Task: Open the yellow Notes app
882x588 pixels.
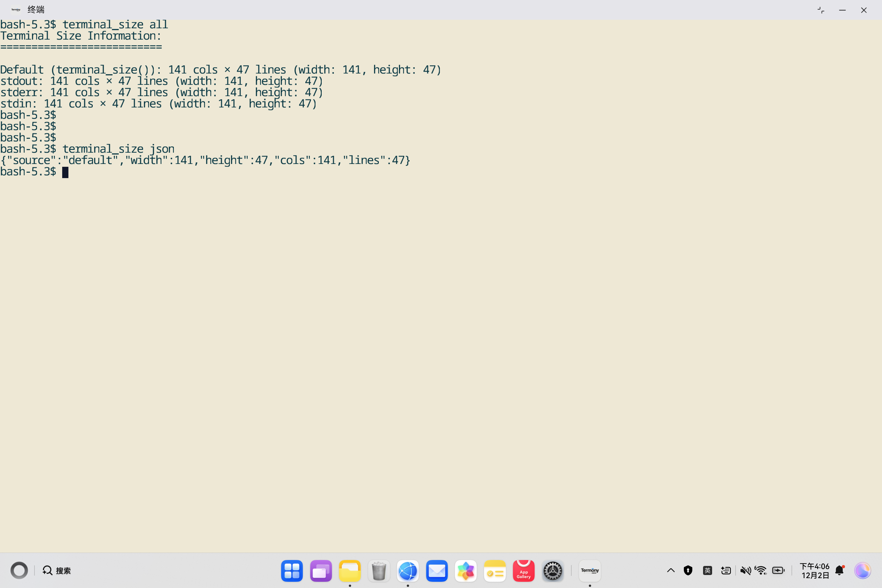Action: (495, 571)
